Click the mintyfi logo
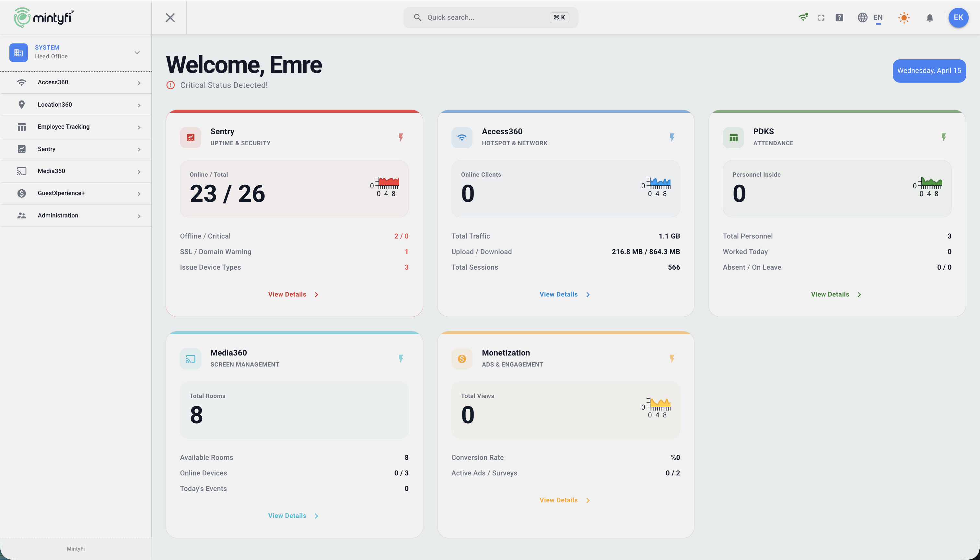 [43, 17]
